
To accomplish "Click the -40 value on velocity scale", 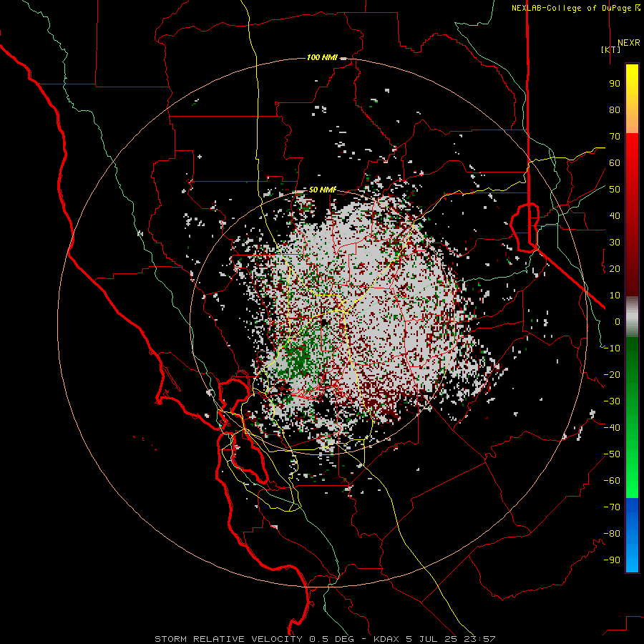I will pyautogui.click(x=612, y=428).
